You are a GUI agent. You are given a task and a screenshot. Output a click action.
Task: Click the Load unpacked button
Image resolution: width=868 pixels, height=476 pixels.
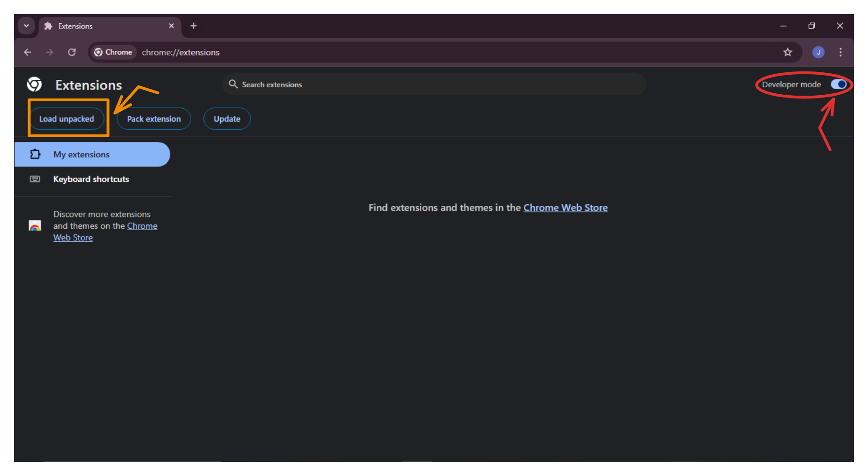pyautogui.click(x=67, y=119)
